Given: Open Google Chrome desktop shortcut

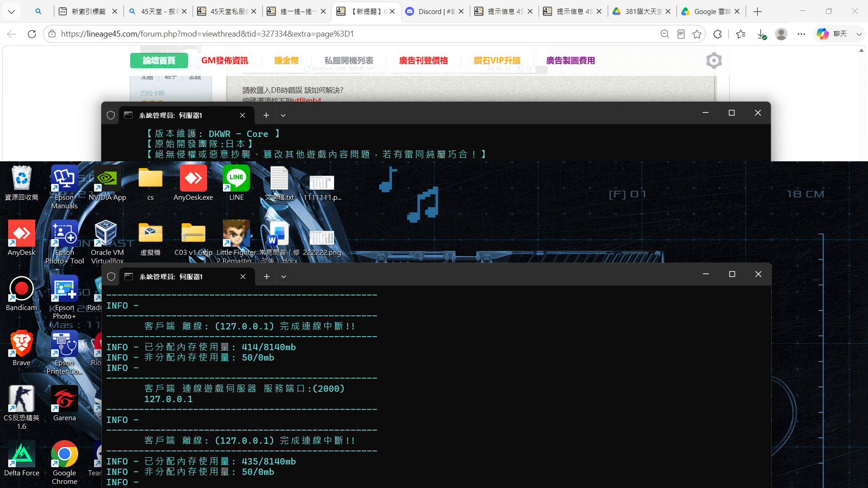Looking at the screenshot, I should click(x=64, y=463).
